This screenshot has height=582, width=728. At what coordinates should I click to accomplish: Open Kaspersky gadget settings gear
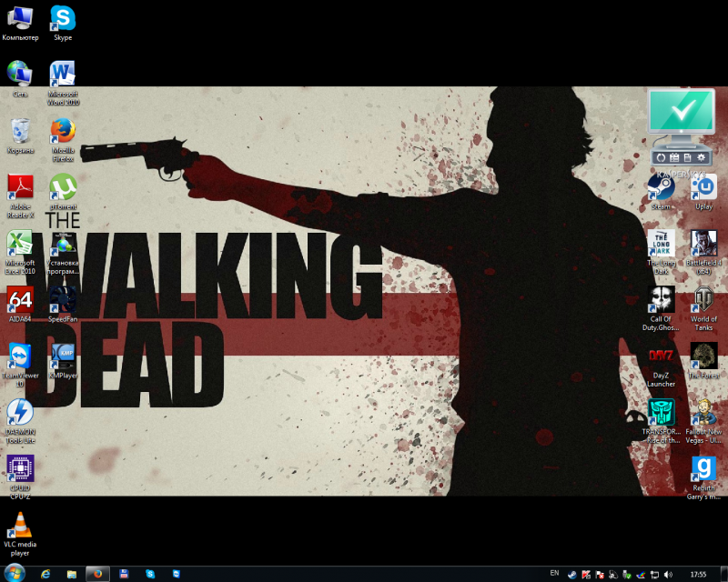701,158
